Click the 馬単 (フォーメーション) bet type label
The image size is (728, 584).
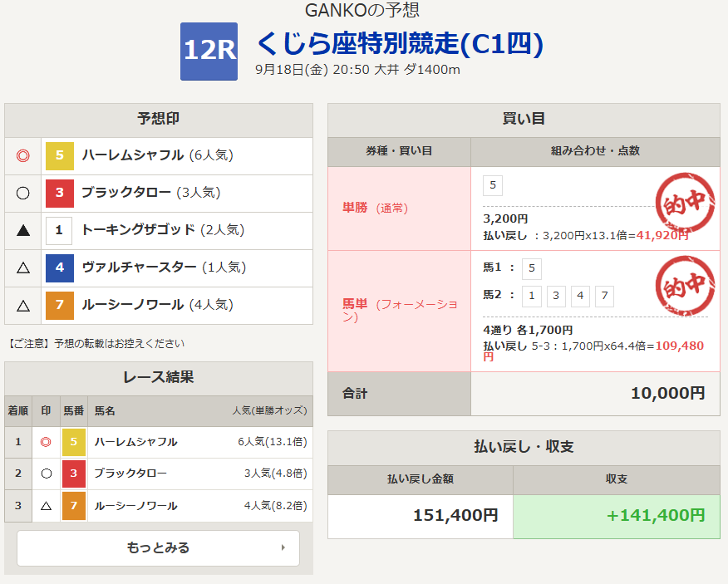click(401, 311)
